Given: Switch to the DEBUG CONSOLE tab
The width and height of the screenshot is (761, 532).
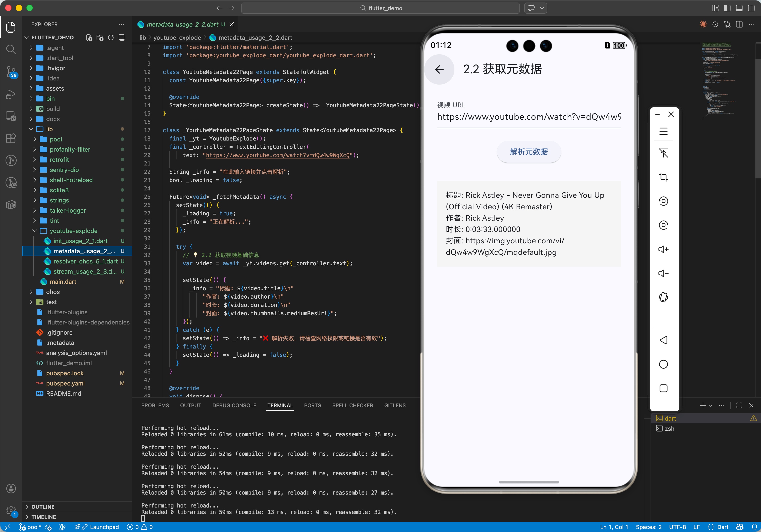Looking at the screenshot, I should pyautogui.click(x=234, y=405).
